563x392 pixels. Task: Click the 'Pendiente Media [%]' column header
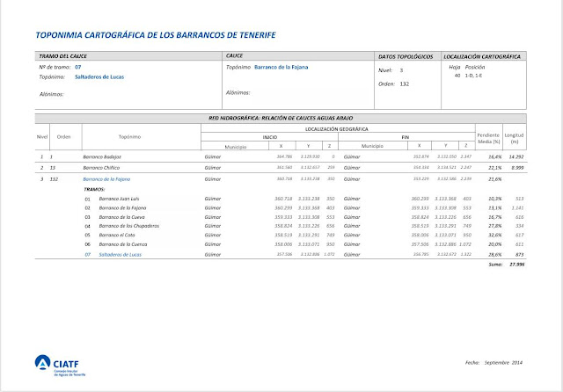point(488,139)
